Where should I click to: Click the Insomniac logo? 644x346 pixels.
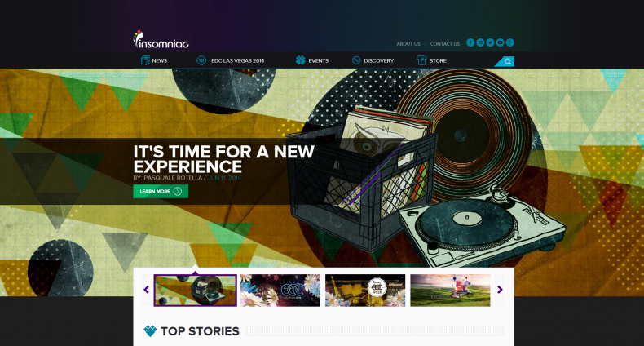161,39
